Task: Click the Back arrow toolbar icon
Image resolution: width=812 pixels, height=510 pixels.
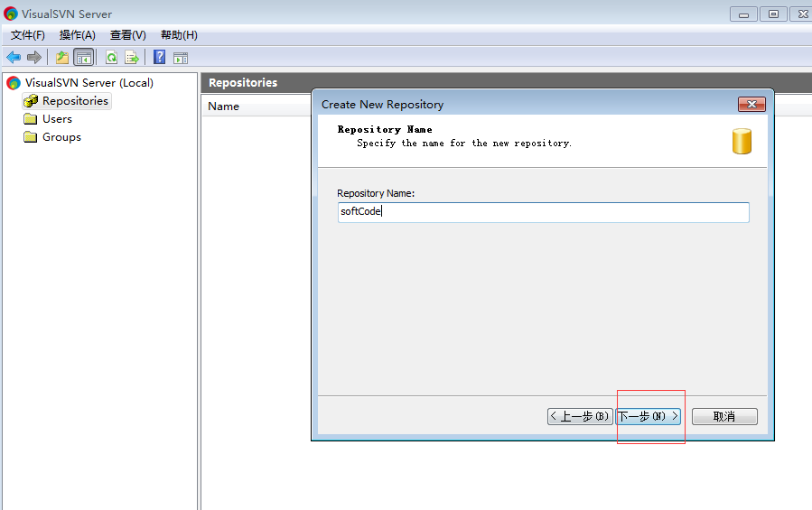Action: coord(14,58)
